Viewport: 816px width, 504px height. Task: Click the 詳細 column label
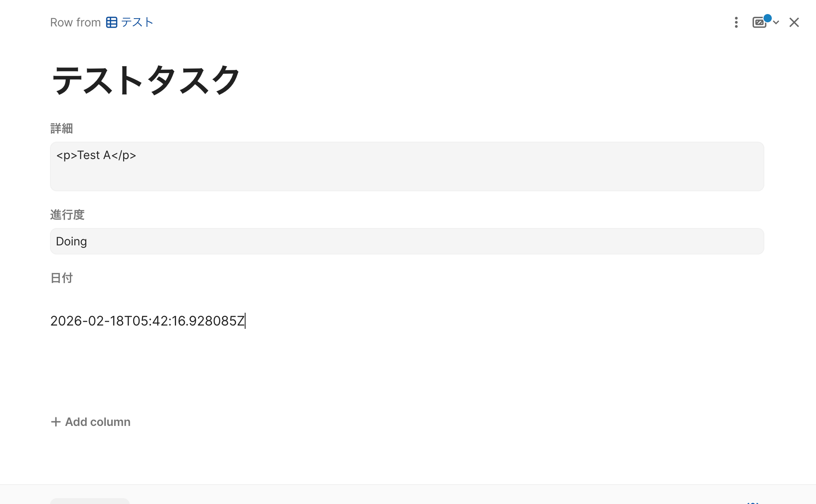[x=62, y=128]
